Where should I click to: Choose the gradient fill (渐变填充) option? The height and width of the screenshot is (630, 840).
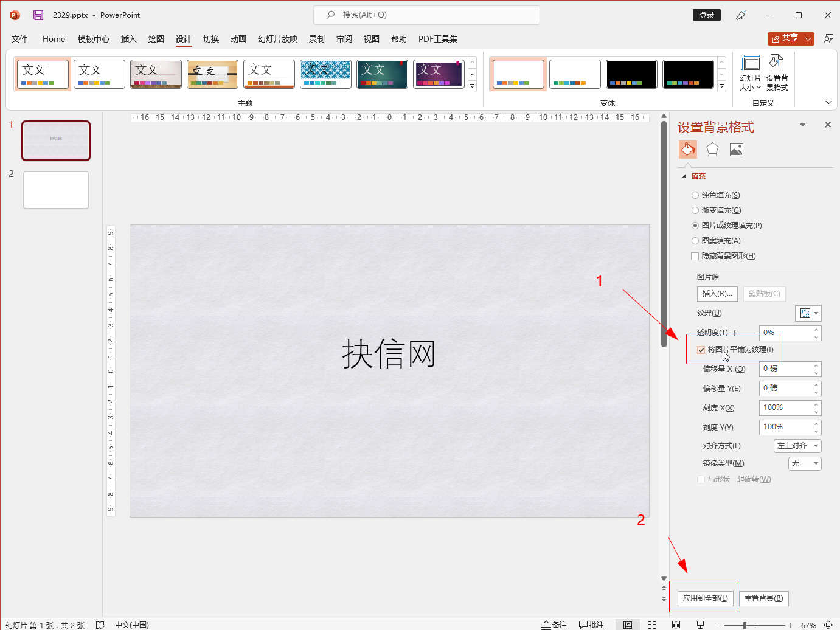tap(695, 210)
